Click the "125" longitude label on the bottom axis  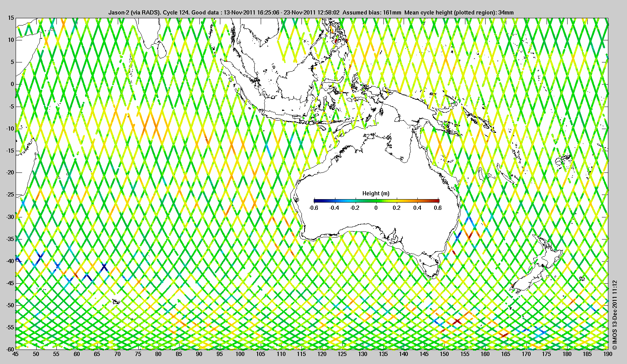[x=342, y=354]
